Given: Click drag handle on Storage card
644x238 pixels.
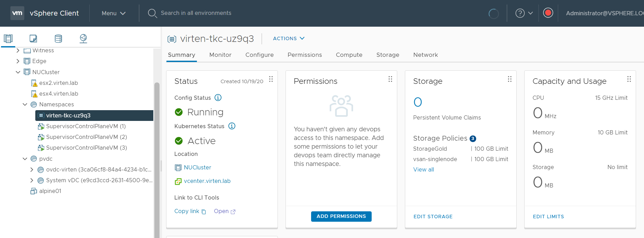Looking at the screenshot, I should (x=510, y=79).
